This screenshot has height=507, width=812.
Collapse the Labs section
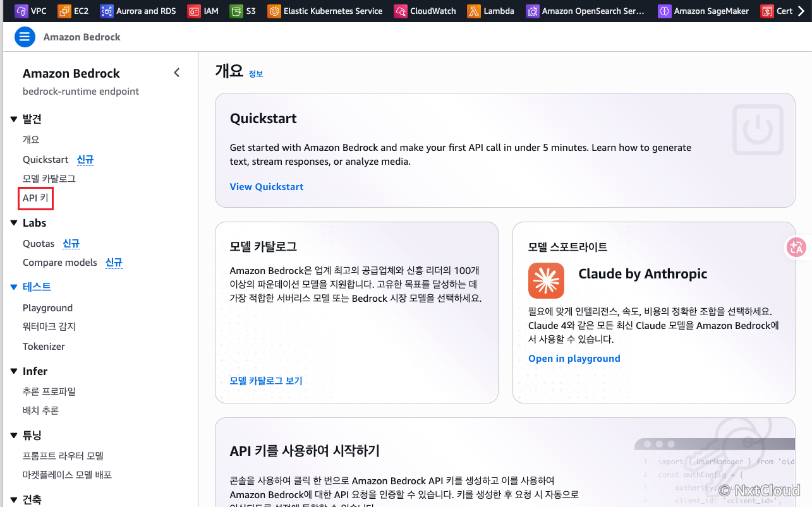click(x=14, y=223)
